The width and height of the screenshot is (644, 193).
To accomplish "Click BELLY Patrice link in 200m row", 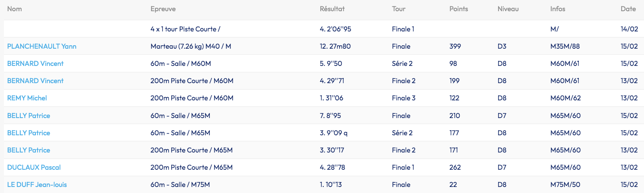I will (x=28, y=150).
